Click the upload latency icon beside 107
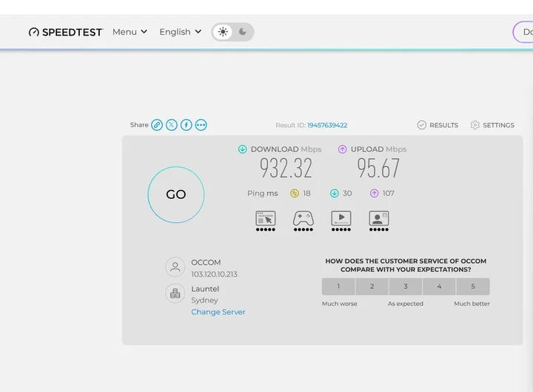This screenshot has width=533, height=392. (x=375, y=193)
